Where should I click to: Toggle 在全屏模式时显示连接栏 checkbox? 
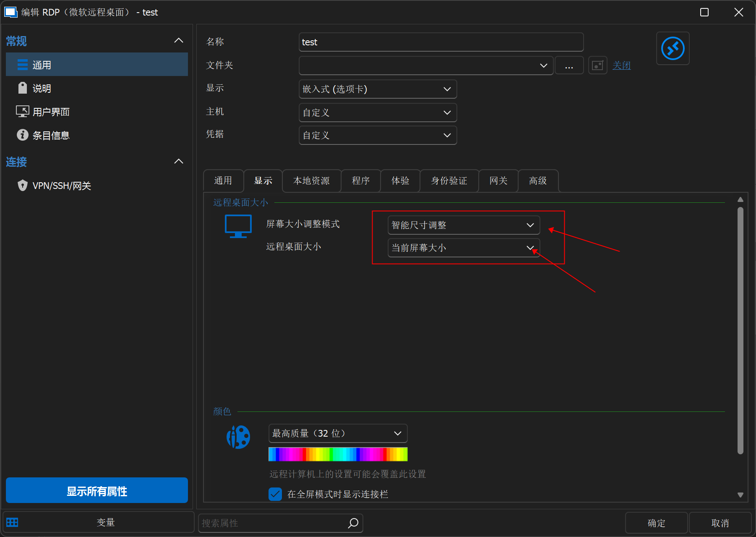(275, 494)
